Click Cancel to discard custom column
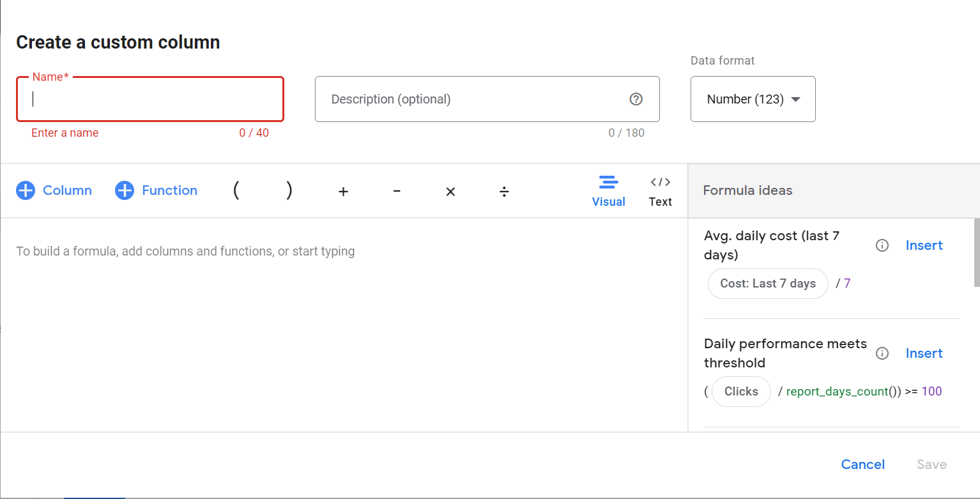This screenshot has width=980, height=499. (x=862, y=464)
